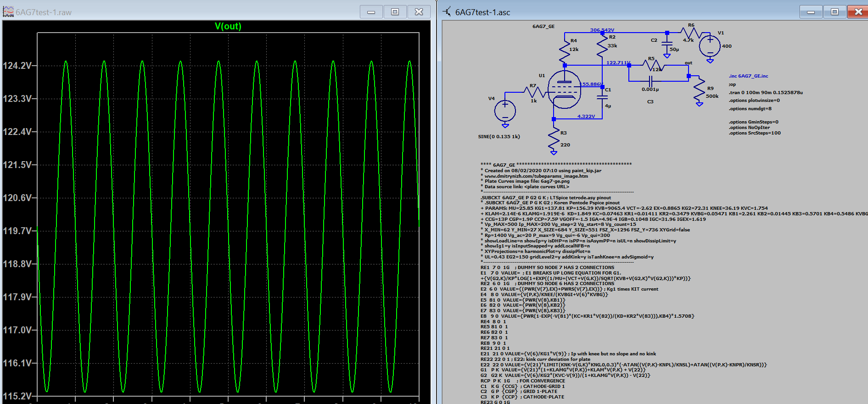Click the ground symbol below capacitor C2
The image size is (868, 404).
pos(667,56)
